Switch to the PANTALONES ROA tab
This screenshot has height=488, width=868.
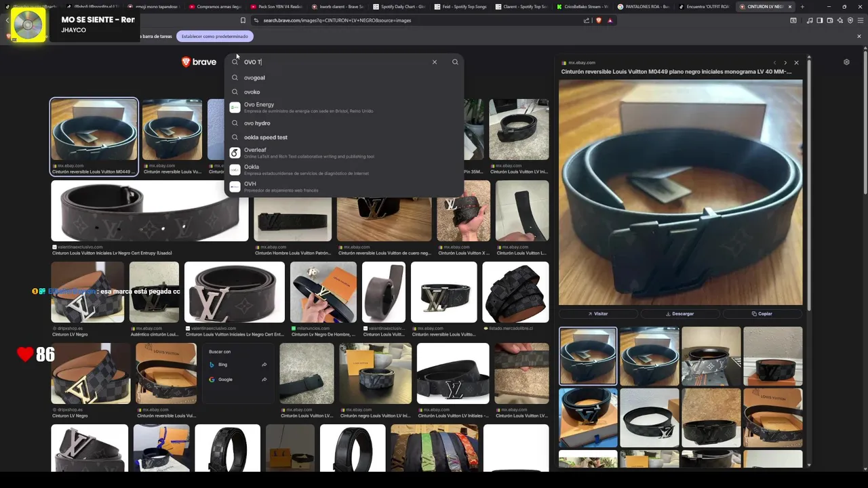[x=644, y=6]
